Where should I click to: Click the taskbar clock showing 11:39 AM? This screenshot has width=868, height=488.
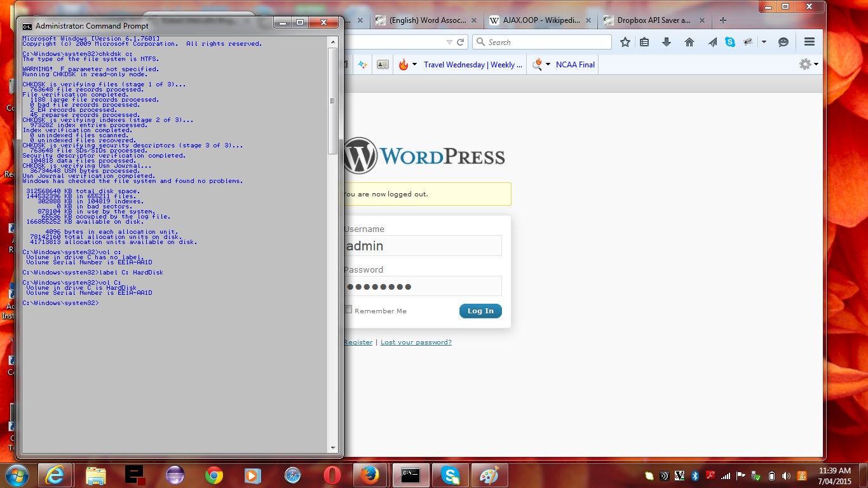coord(834,476)
